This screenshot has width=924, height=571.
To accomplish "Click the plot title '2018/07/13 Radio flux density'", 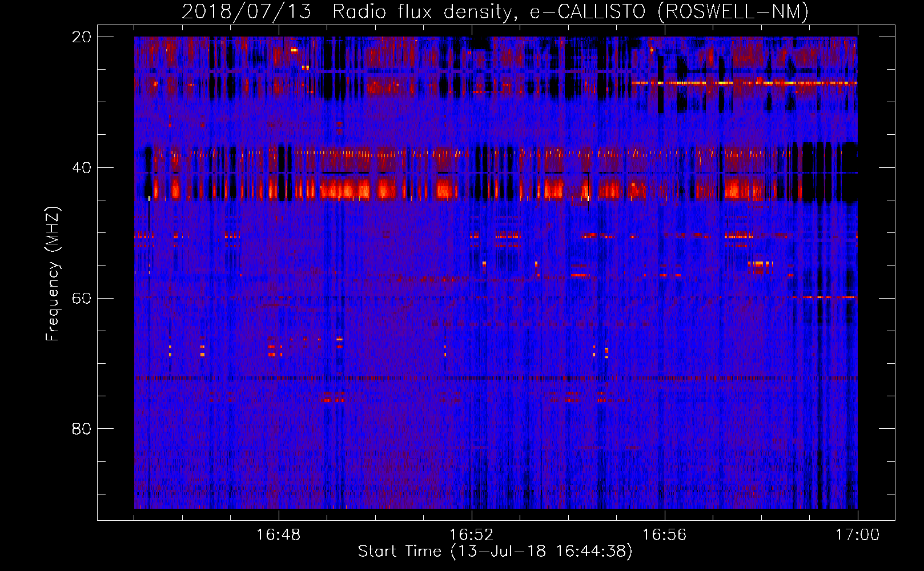I will click(x=495, y=11).
